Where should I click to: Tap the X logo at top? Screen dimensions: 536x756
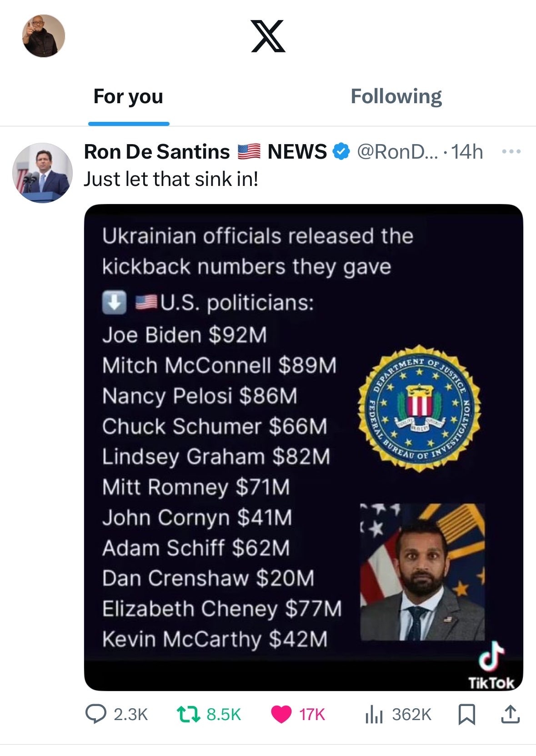click(x=268, y=36)
